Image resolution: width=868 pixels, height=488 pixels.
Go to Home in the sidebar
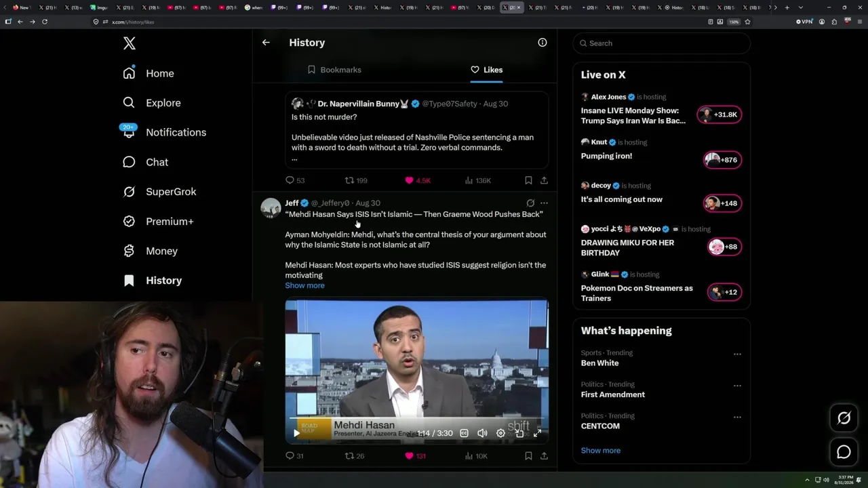[x=149, y=73]
